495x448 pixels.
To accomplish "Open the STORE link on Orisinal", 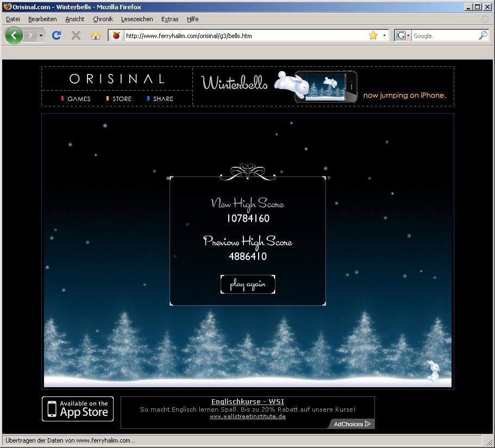I will (121, 99).
